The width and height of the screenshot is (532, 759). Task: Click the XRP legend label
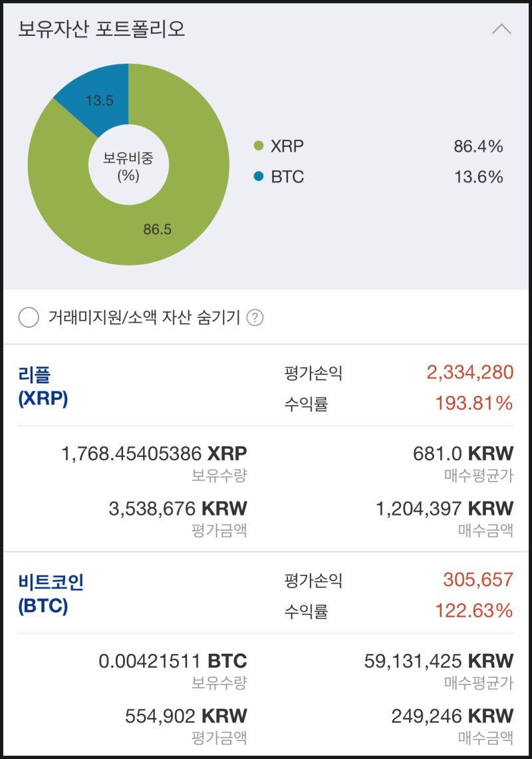point(287,146)
